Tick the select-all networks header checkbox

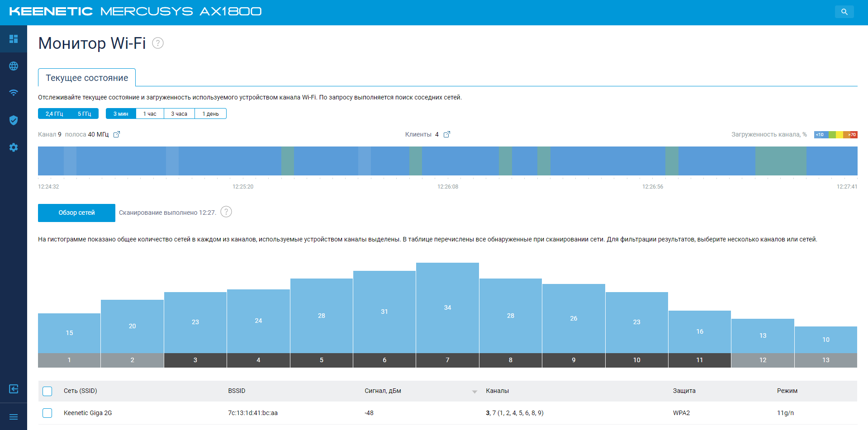pyautogui.click(x=47, y=391)
